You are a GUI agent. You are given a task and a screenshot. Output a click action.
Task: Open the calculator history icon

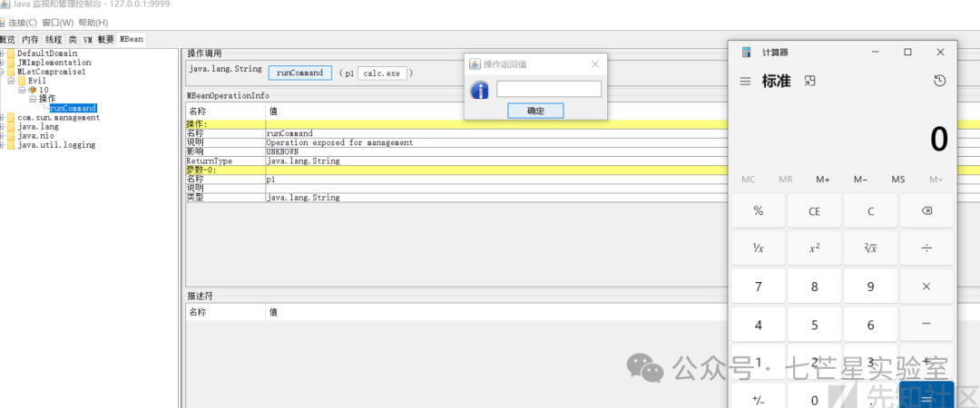(x=939, y=81)
